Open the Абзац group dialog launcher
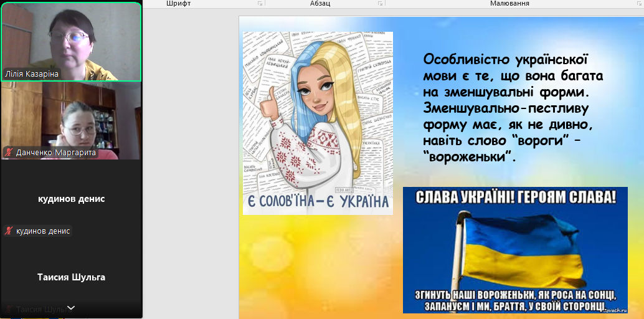The height and width of the screenshot is (319, 644). pos(380,4)
